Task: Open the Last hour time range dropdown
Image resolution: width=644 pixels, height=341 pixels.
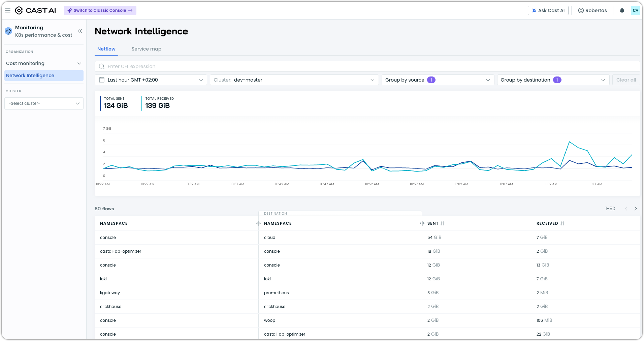Action: click(x=151, y=80)
